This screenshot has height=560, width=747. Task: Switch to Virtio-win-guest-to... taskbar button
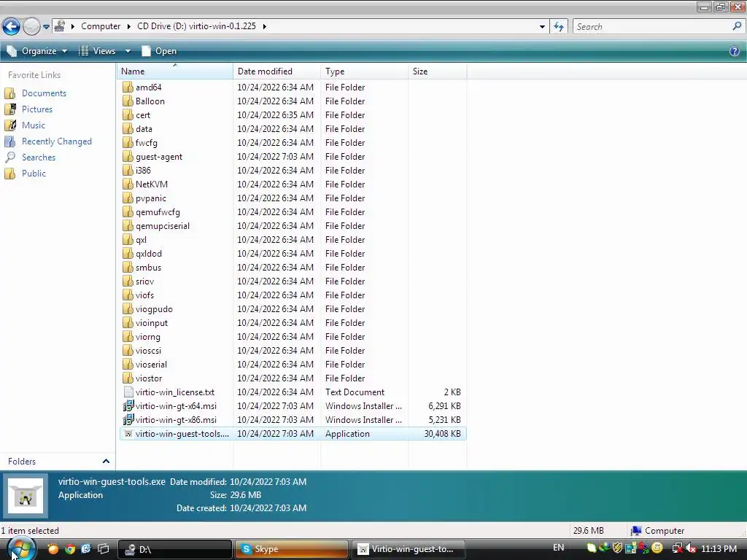pos(409,549)
